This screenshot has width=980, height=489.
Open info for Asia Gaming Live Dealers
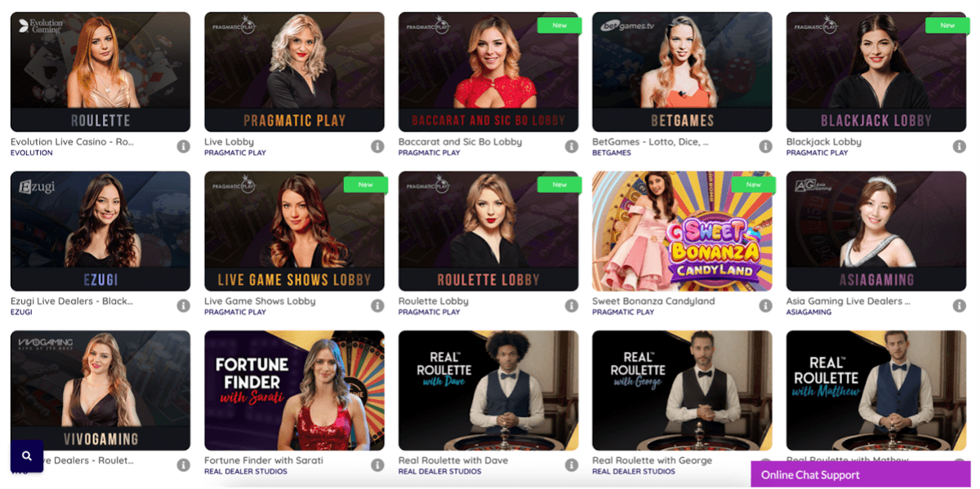tap(960, 305)
